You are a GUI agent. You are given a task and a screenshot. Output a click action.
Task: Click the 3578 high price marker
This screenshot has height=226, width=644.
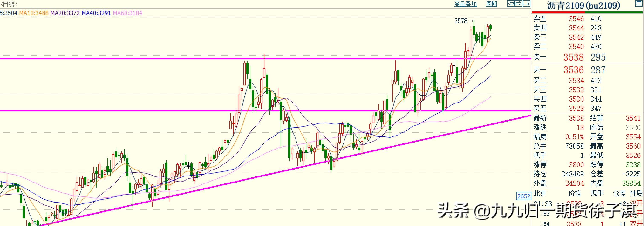(x=461, y=21)
